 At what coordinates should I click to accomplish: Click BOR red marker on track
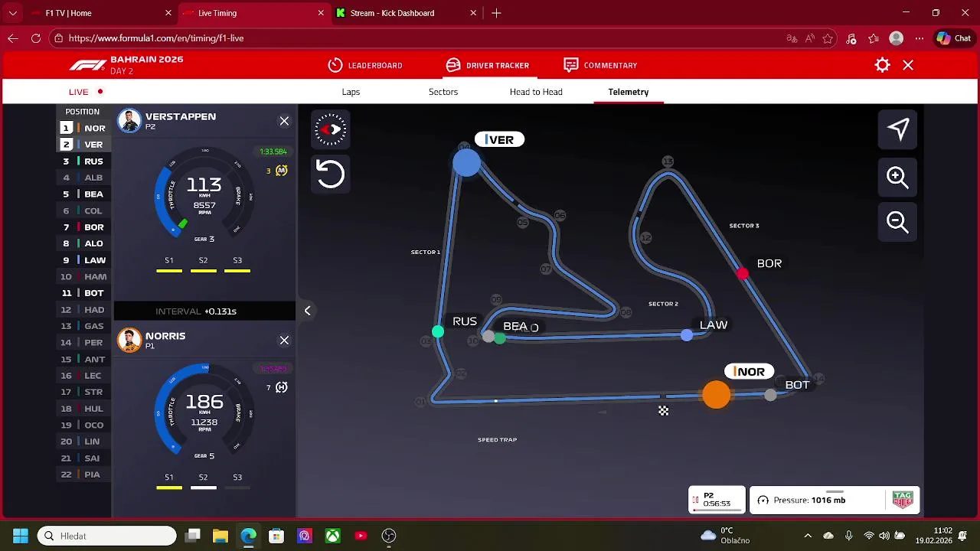743,274
